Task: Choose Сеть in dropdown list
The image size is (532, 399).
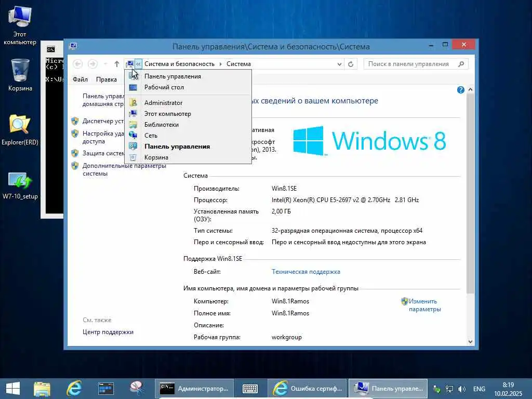Action: pos(188,136)
